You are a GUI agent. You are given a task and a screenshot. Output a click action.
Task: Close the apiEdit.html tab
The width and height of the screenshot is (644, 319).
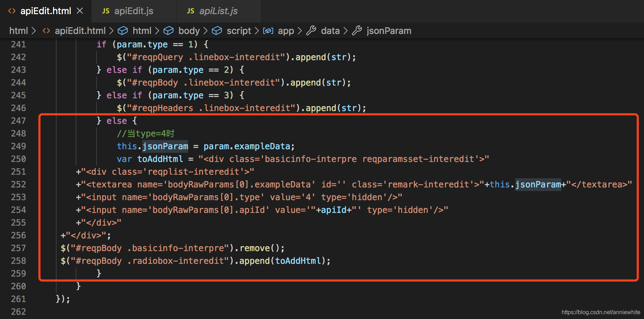[80, 11]
